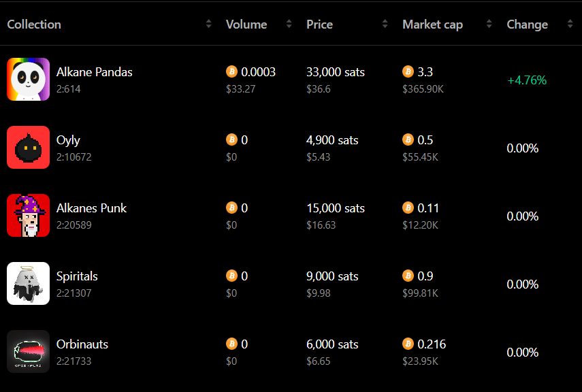This screenshot has height=392, width=582.
Task: Open the Spiritals ghost avatar image
Action: point(28,283)
